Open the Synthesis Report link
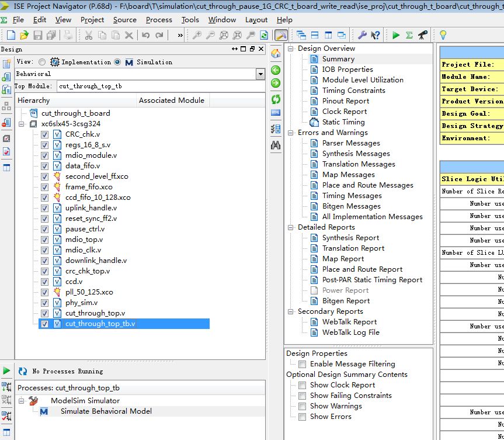Viewport: 504px width, 440px height. click(350, 238)
